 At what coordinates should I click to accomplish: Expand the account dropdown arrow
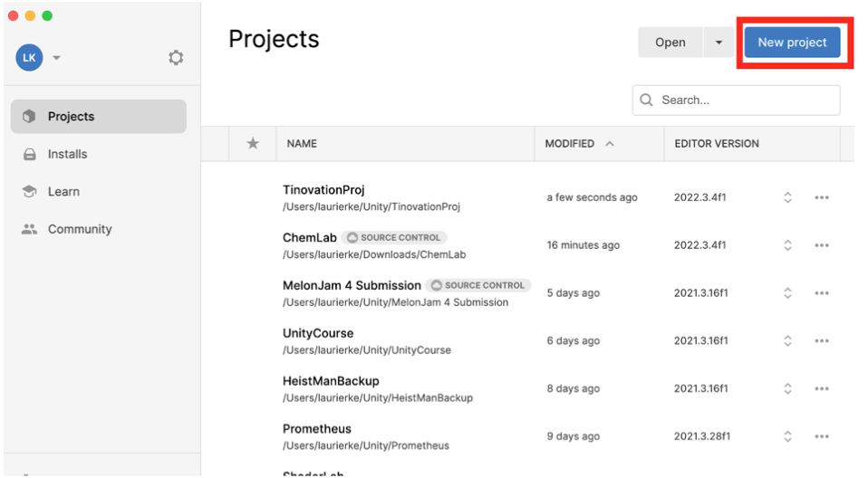tap(56, 58)
